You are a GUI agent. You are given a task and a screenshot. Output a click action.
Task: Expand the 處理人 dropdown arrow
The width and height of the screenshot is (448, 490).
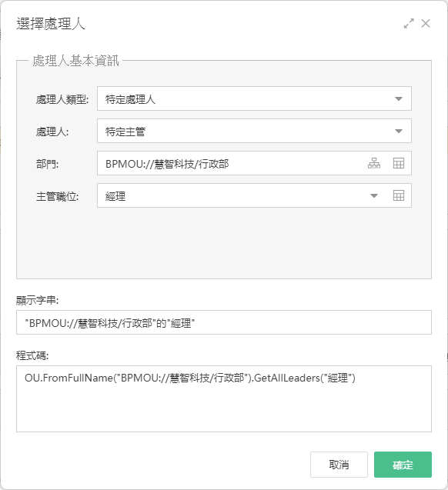tap(399, 131)
